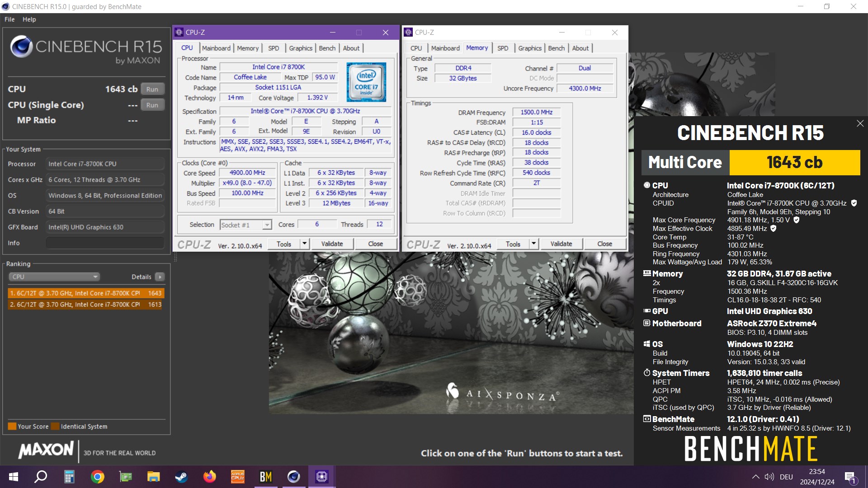This screenshot has height=488, width=868.
Task: Open File Explorer from taskbar
Action: pos(153,477)
